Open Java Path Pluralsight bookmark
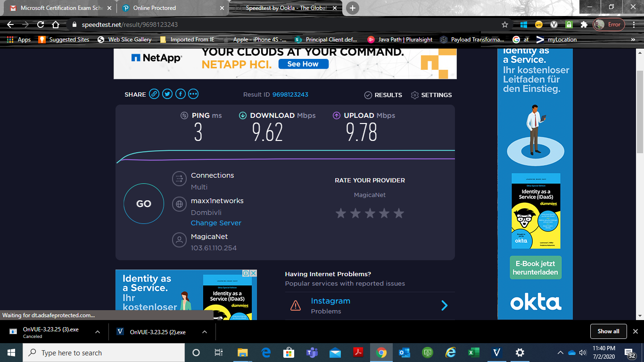Image resolution: width=644 pixels, height=362 pixels. (400, 40)
